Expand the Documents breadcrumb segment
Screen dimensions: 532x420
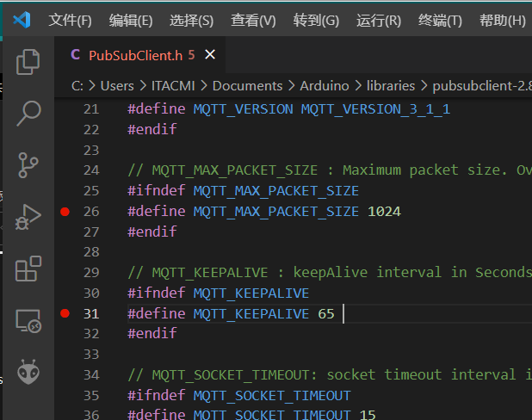[x=247, y=86]
